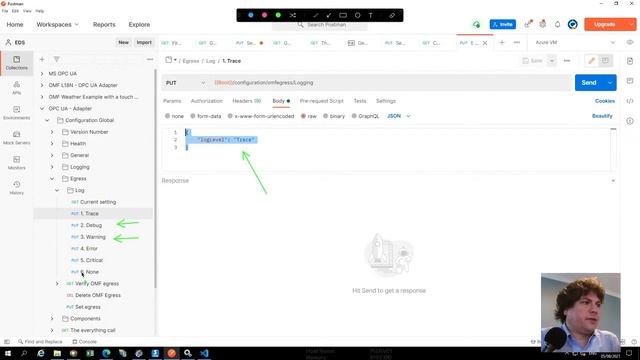The image size is (640, 360).
Task: Open the Workspaces dropdown menu
Action: (x=58, y=24)
